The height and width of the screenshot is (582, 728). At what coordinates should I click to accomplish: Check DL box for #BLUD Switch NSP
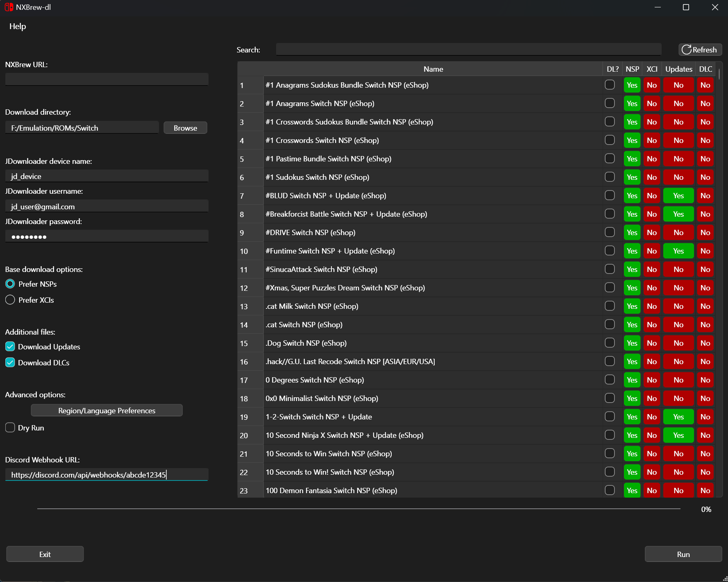point(610,195)
